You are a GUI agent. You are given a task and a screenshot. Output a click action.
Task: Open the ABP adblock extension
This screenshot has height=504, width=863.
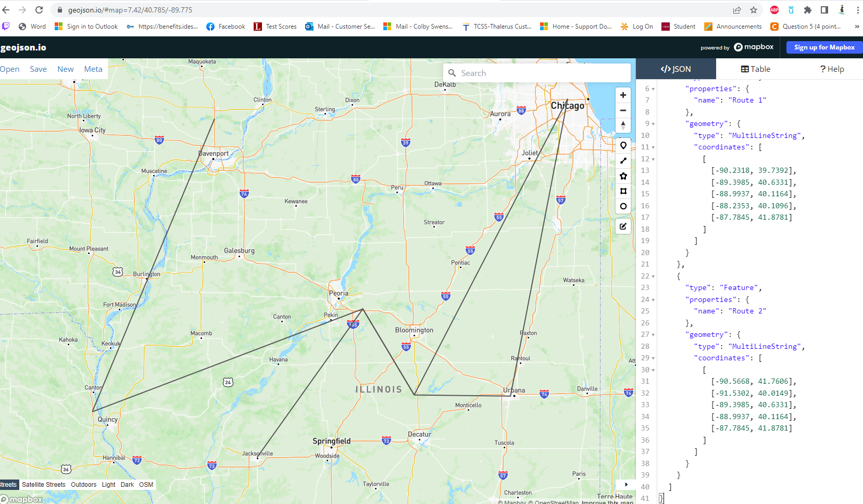[x=774, y=10]
